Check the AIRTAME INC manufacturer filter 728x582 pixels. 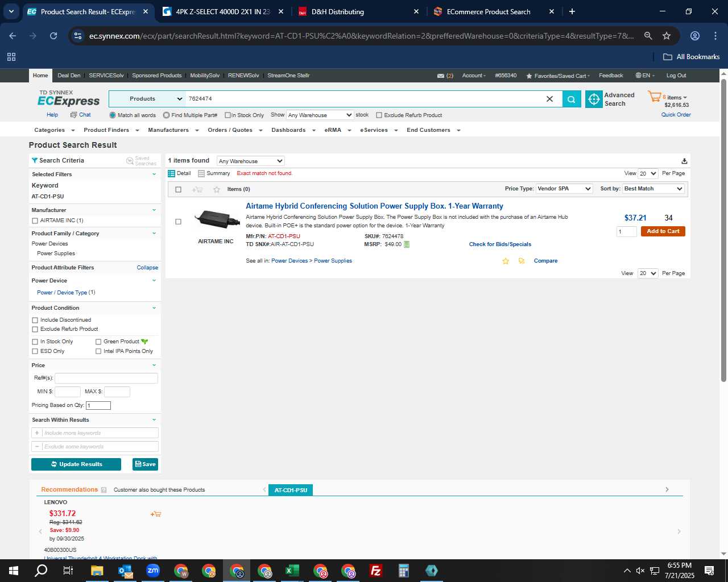(x=35, y=221)
